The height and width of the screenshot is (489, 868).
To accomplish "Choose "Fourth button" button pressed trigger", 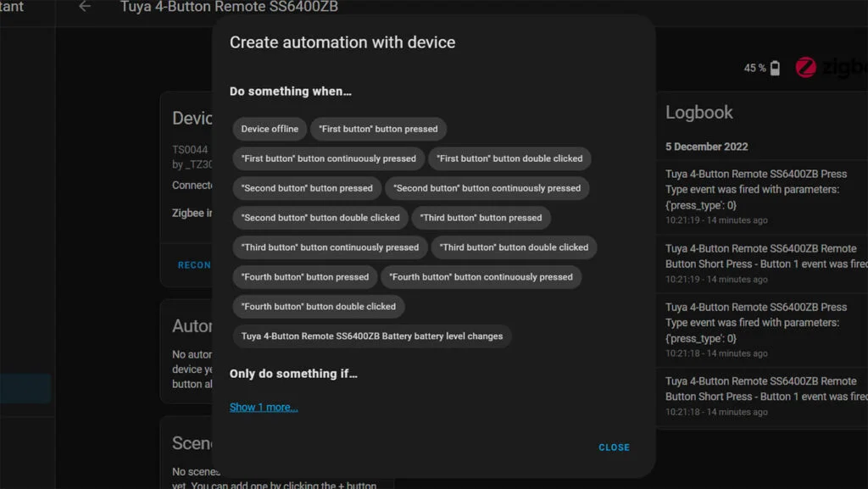I will [x=304, y=277].
